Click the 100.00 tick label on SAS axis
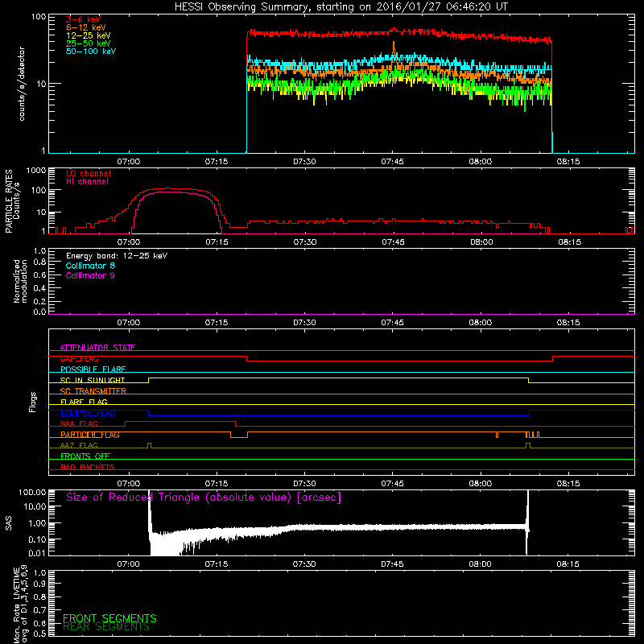 [32, 493]
